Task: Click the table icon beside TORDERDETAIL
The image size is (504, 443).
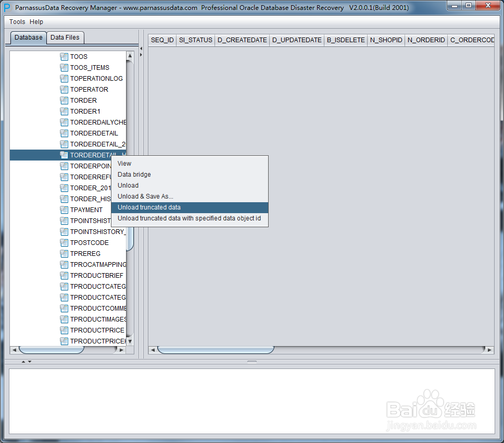Action: point(64,133)
